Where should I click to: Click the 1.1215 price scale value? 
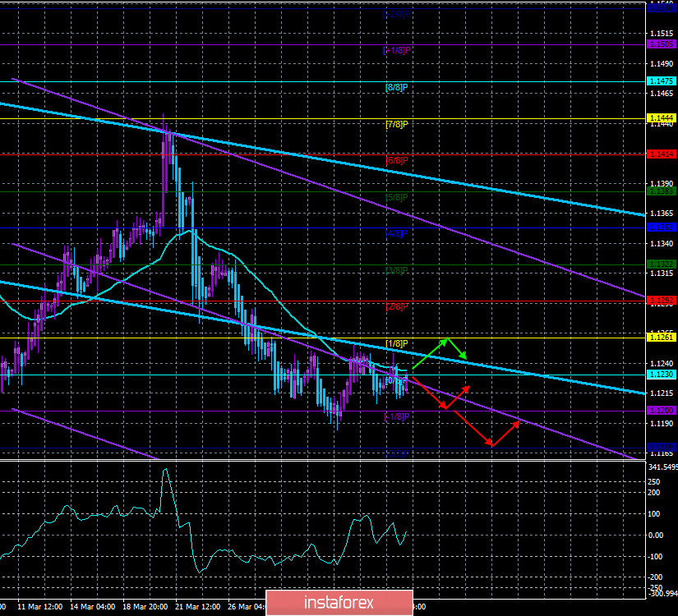(662, 393)
